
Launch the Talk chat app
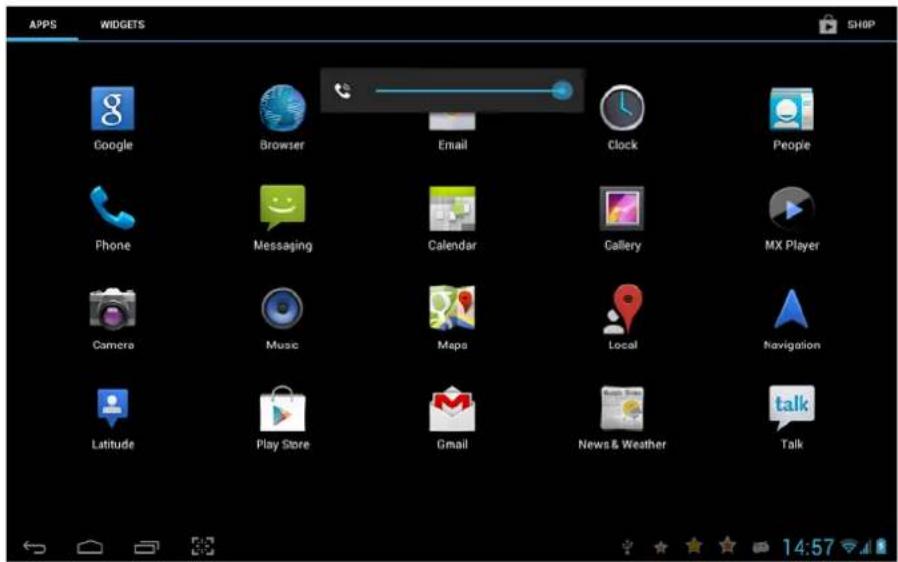791,407
